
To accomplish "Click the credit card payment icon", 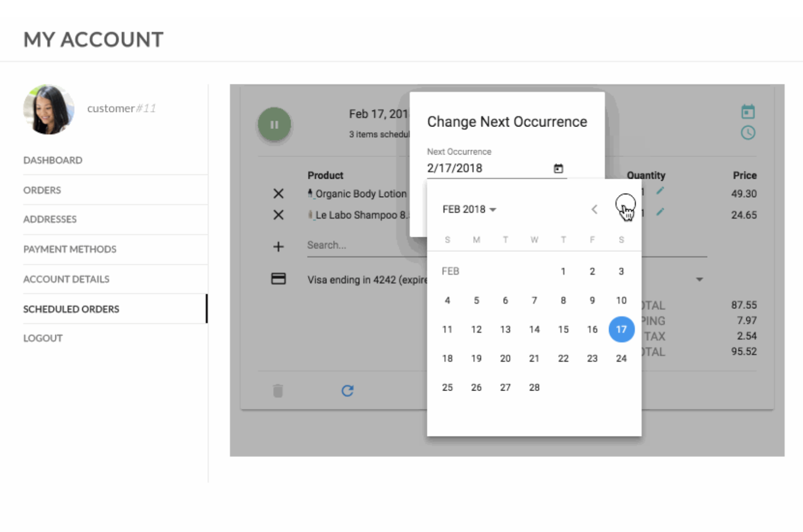I will 279,279.
